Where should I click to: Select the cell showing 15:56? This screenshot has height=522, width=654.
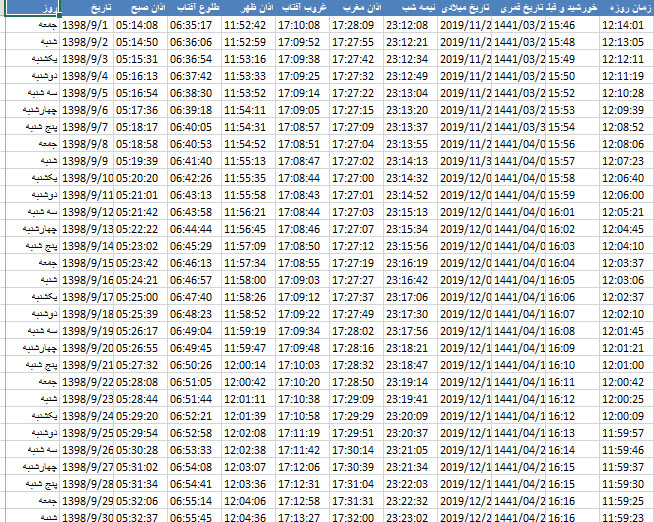pos(572,144)
